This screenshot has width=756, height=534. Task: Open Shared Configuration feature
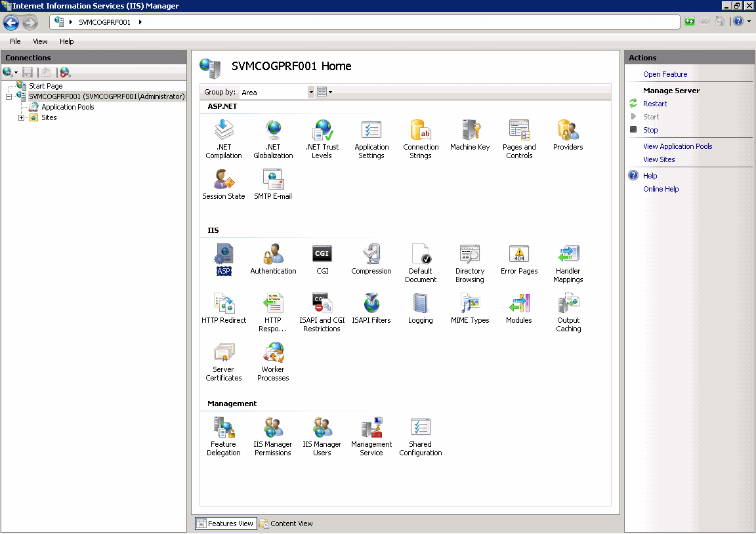(421, 436)
